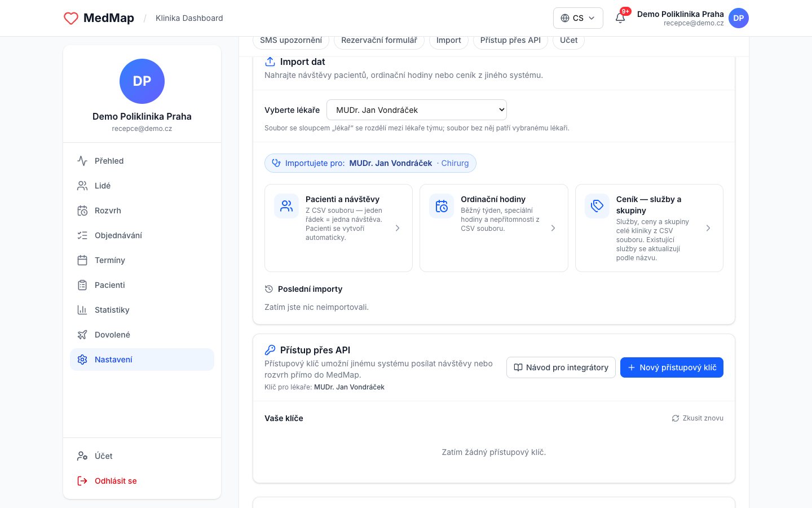Viewport: 812px width, 508px height.
Task: Click the Termíny calendar icon
Action: coord(82,260)
